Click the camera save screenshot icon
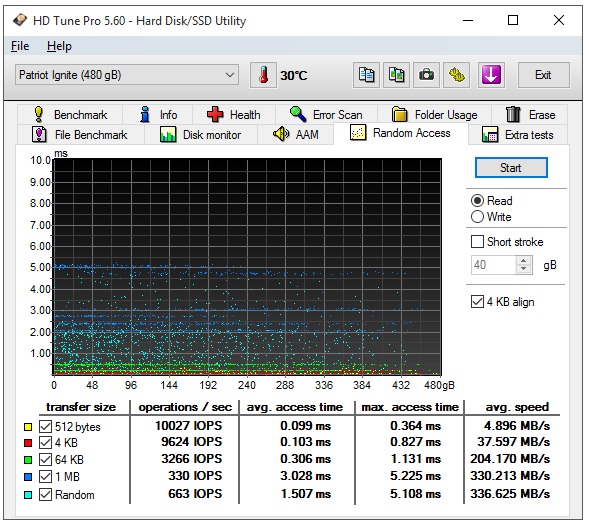The width and height of the screenshot is (589, 527). (x=426, y=75)
